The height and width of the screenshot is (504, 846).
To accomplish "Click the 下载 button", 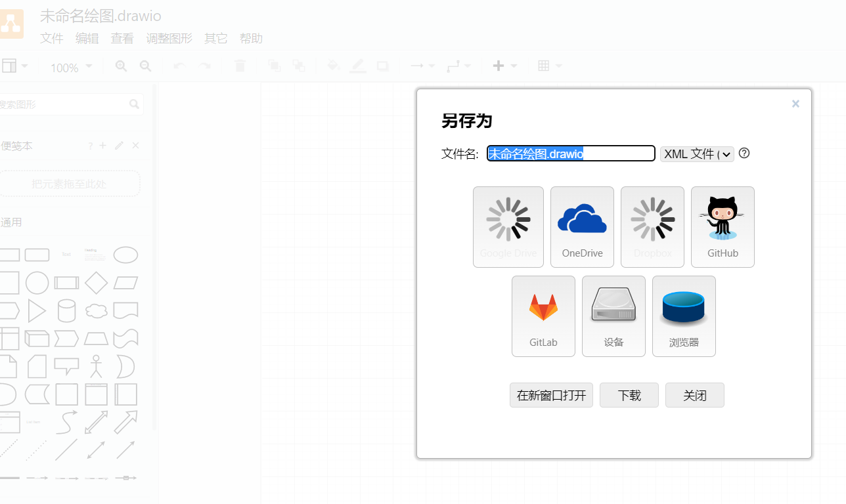I will [629, 395].
